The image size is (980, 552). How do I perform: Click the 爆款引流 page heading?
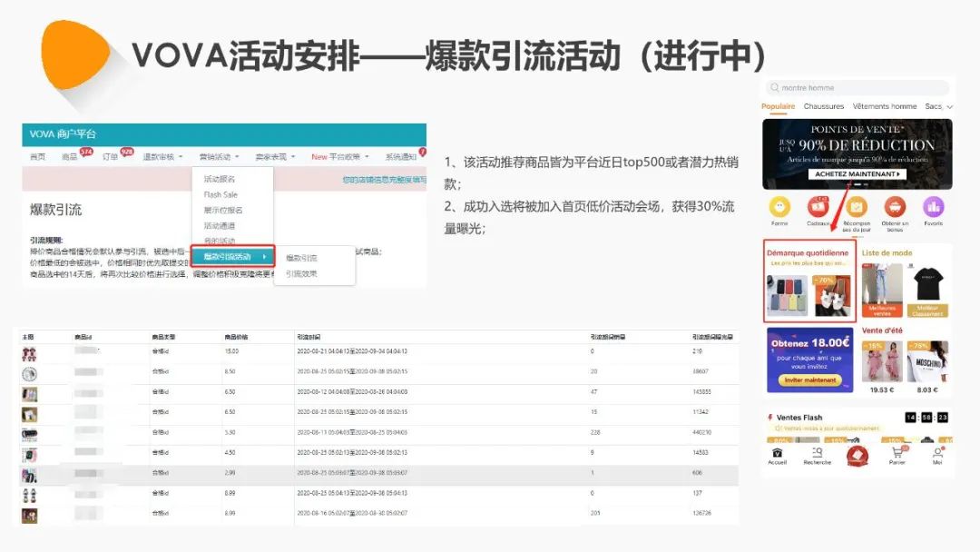tap(55, 210)
